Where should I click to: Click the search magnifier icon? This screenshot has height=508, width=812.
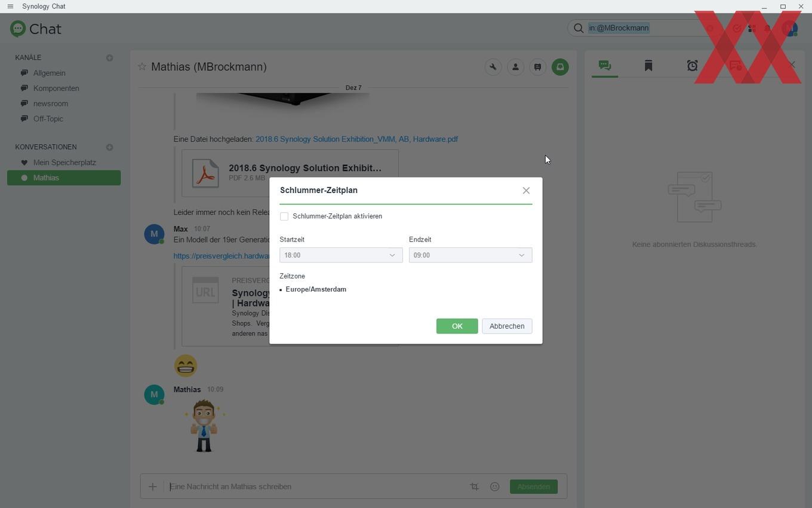579,28
